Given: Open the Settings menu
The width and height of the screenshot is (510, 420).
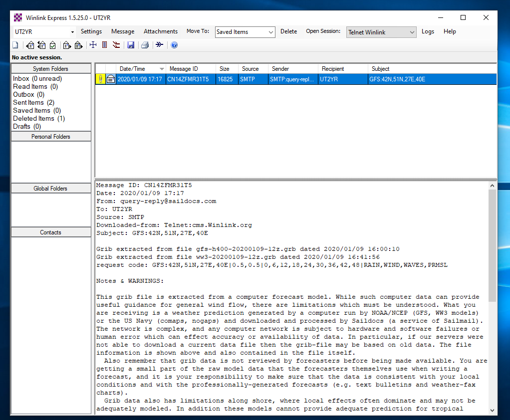Looking at the screenshot, I should (x=91, y=31).
